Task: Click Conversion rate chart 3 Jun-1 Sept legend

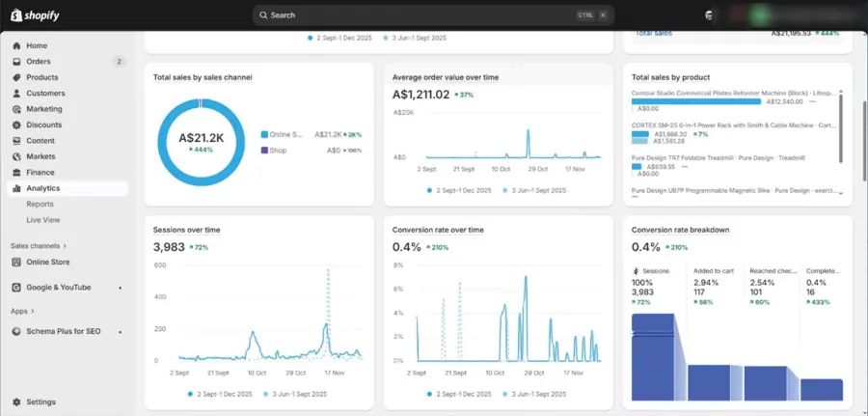Action: [x=534, y=395]
